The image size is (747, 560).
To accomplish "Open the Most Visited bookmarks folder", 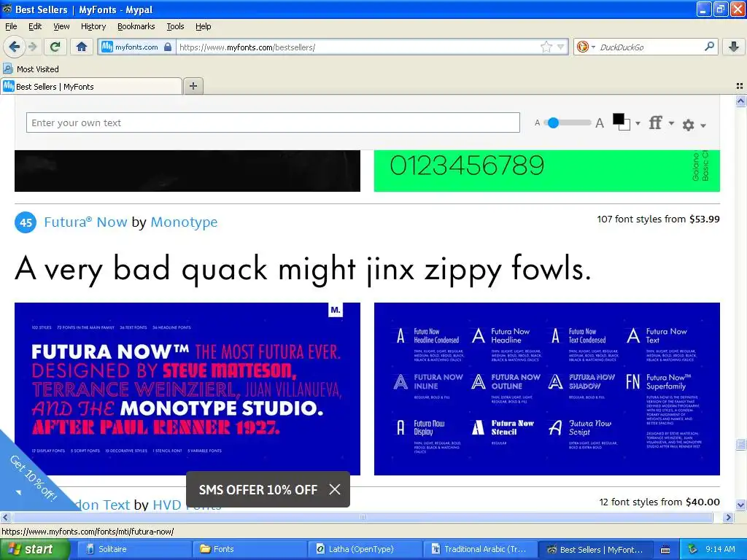I will point(31,69).
